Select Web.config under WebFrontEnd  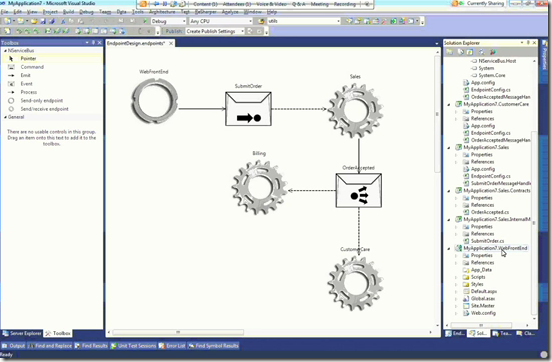(483, 313)
